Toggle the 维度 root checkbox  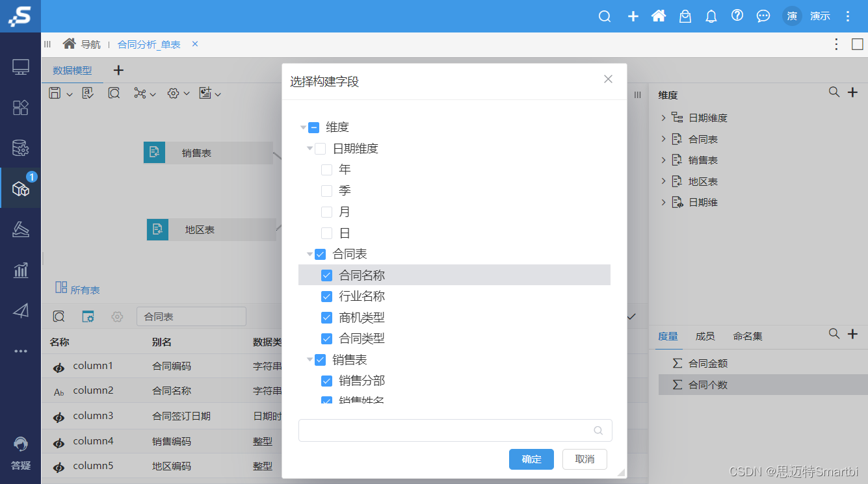(313, 128)
